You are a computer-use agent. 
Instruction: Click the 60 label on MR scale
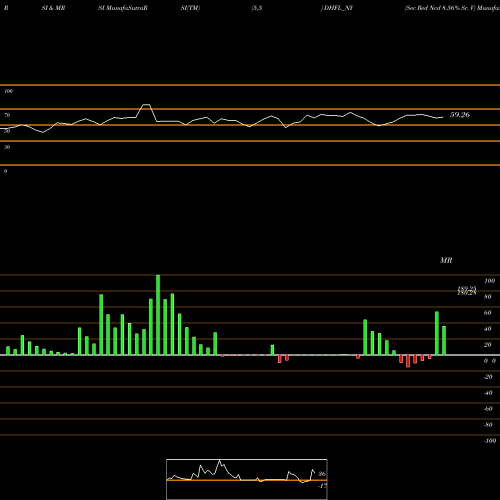click(488, 313)
